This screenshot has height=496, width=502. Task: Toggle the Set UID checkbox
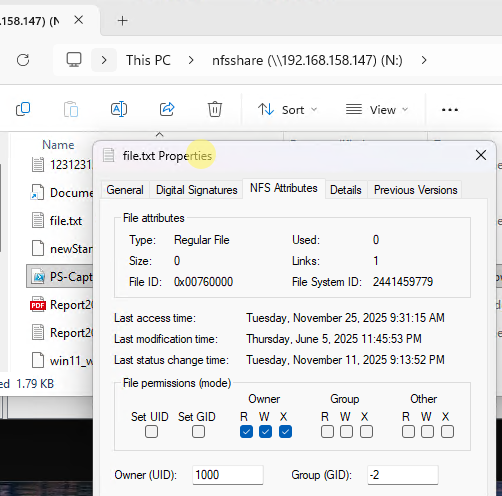point(151,432)
